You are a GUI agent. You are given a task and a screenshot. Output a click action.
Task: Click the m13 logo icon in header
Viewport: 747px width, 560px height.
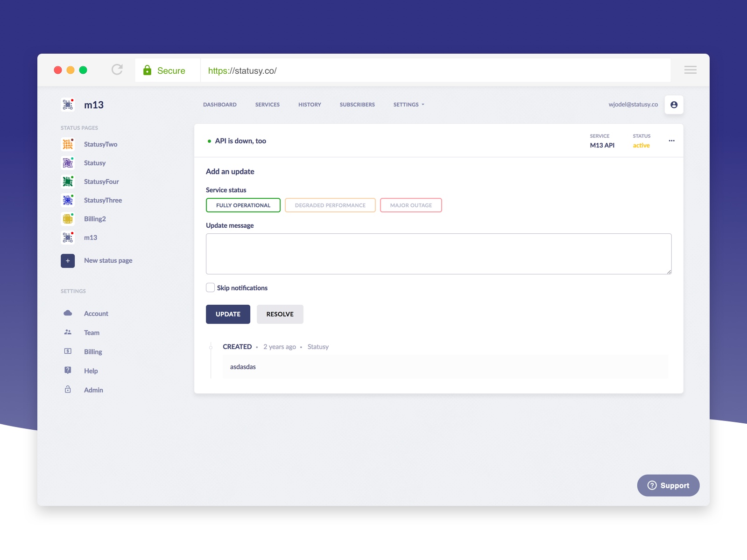click(68, 105)
